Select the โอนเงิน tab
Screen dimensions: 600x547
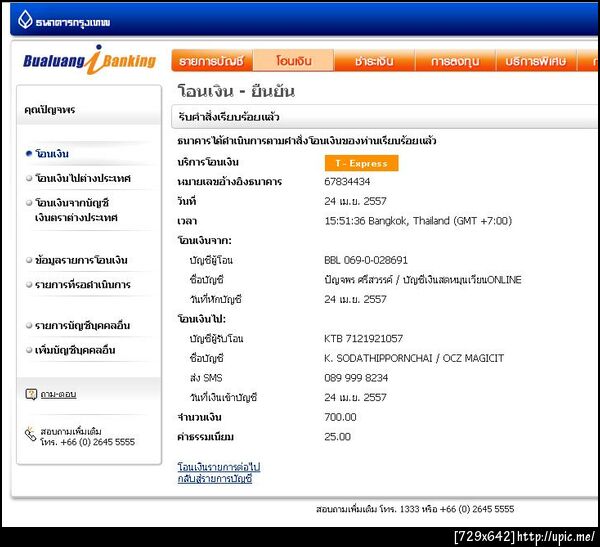point(293,60)
